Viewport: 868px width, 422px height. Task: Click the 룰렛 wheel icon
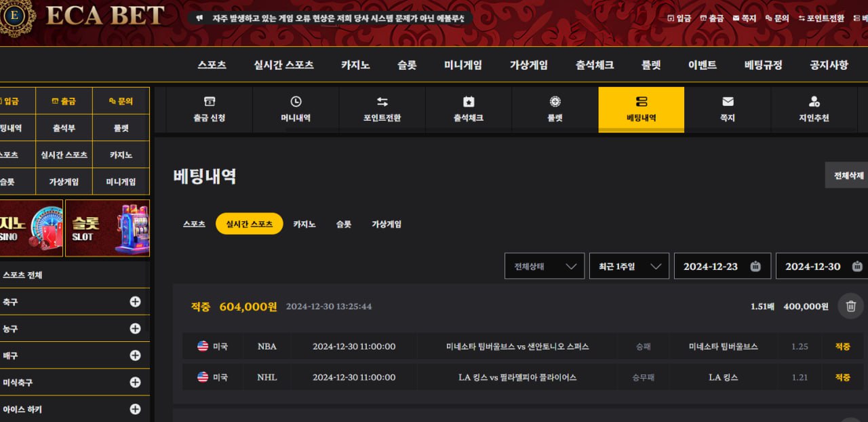click(555, 102)
